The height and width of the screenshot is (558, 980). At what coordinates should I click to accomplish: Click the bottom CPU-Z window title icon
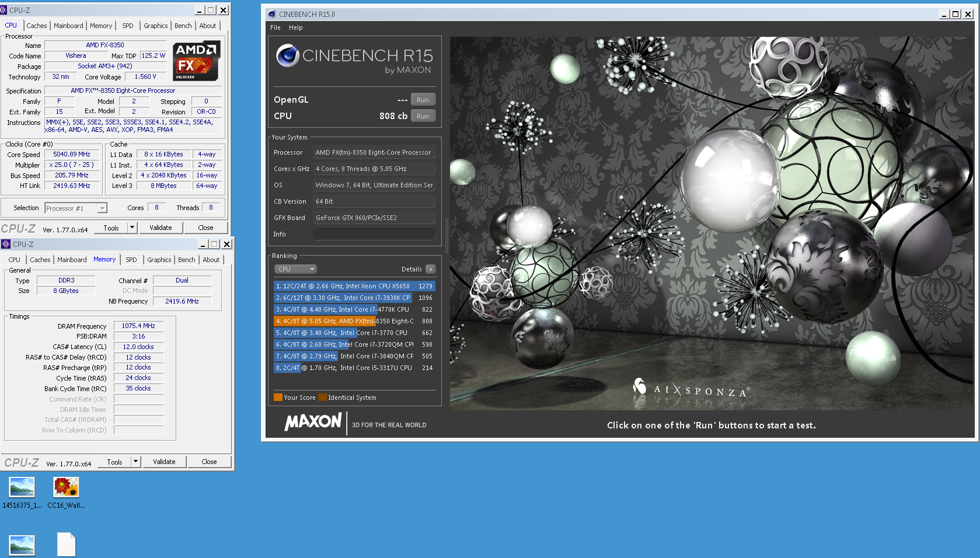(6, 244)
